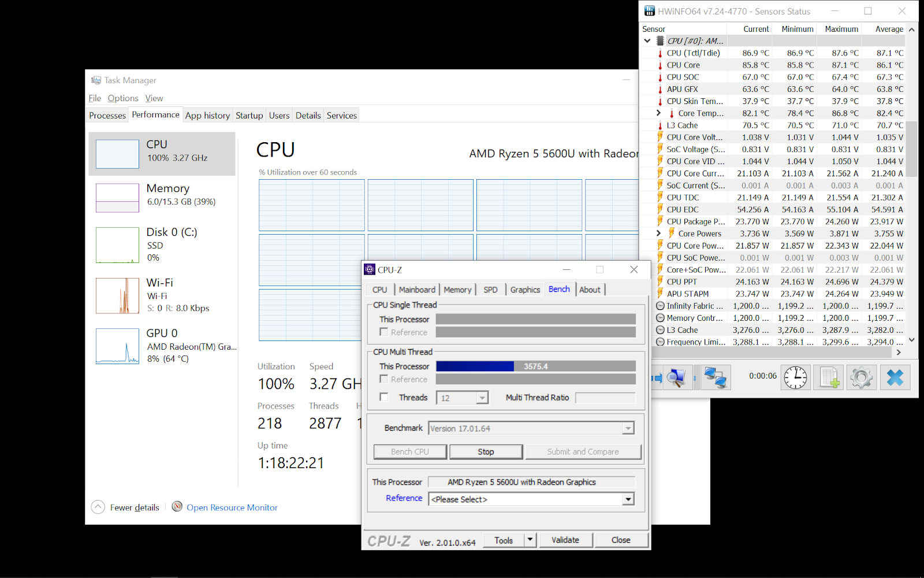The width and height of the screenshot is (924, 578).
Task: Click lightning icon beside CPU PPT
Action: [x=660, y=281]
